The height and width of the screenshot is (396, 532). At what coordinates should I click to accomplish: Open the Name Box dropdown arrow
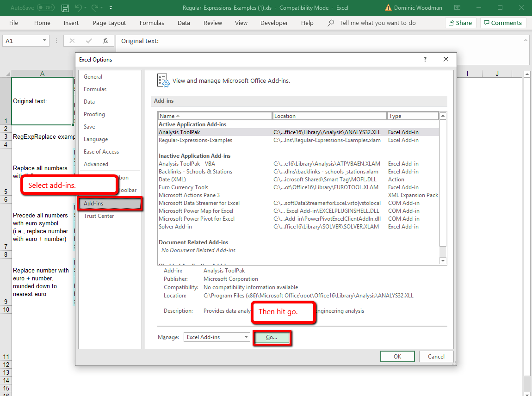coord(45,41)
